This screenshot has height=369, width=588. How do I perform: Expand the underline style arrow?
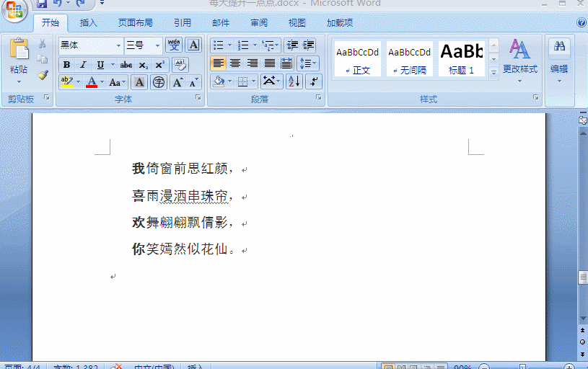pyautogui.click(x=112, y=65)
